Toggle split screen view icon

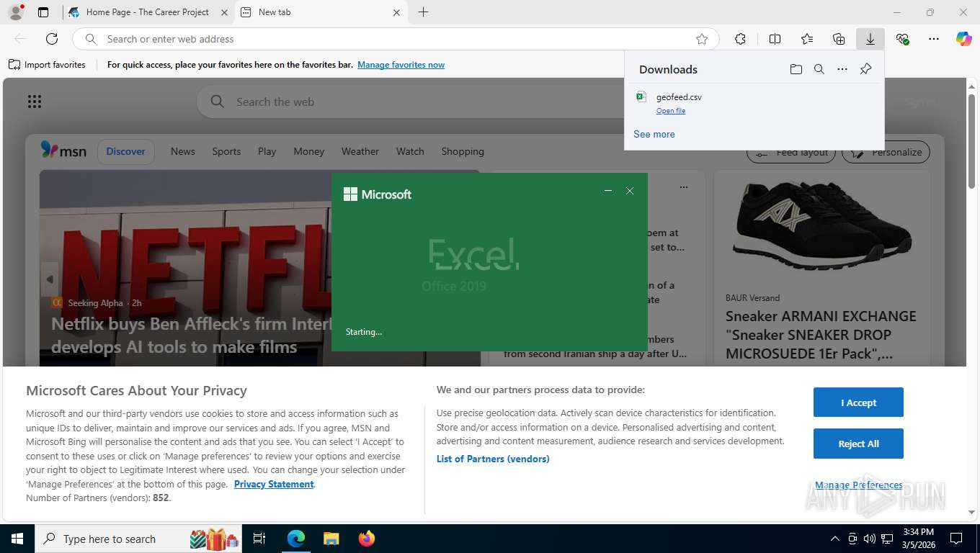tap(775, 39)
